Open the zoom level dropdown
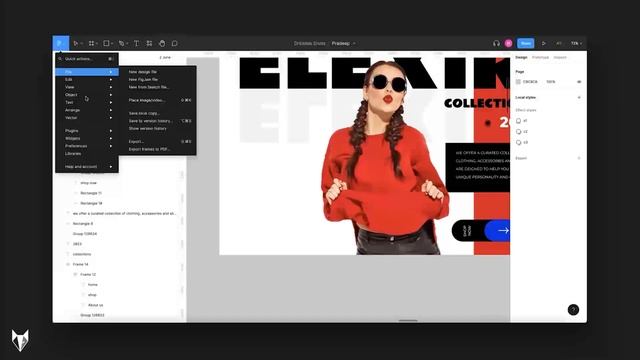This screenshot has width=640, height=360. point(576,43)
